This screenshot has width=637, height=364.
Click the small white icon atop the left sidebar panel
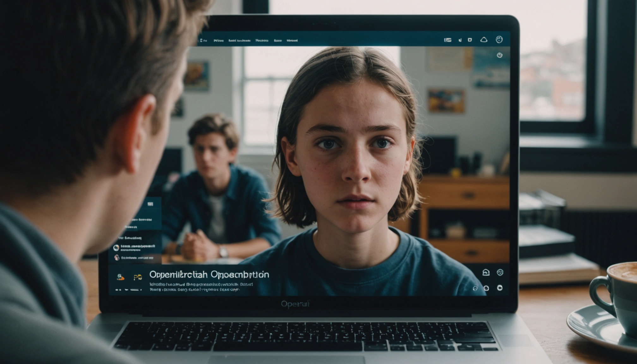click(x=150, y=204)
